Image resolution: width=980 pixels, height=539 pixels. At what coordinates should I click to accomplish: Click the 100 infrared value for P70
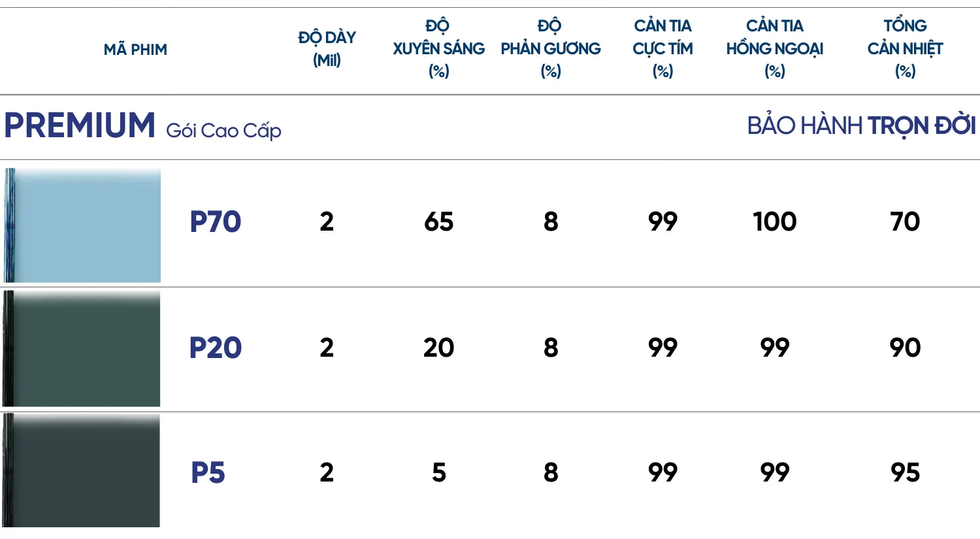click(x=775, y=222)
